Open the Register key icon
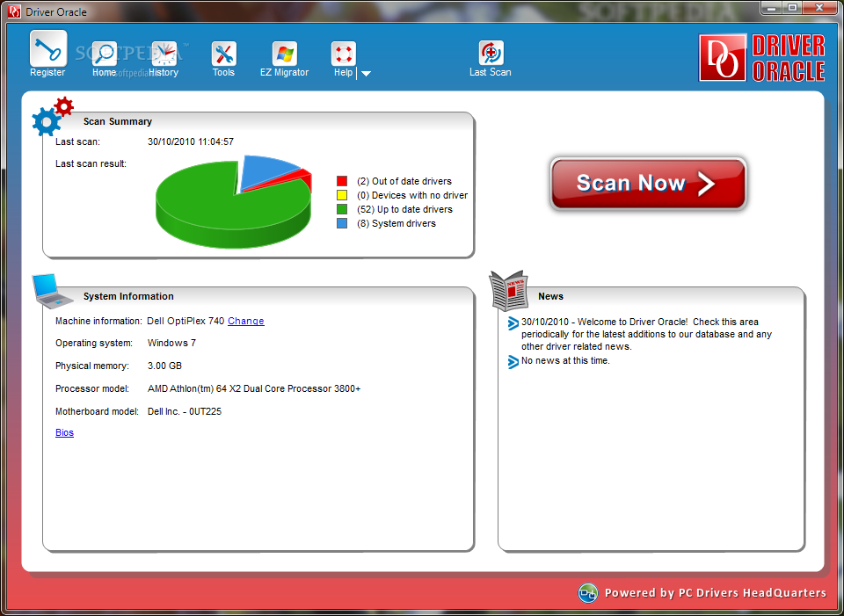 [x=48, y=49]
